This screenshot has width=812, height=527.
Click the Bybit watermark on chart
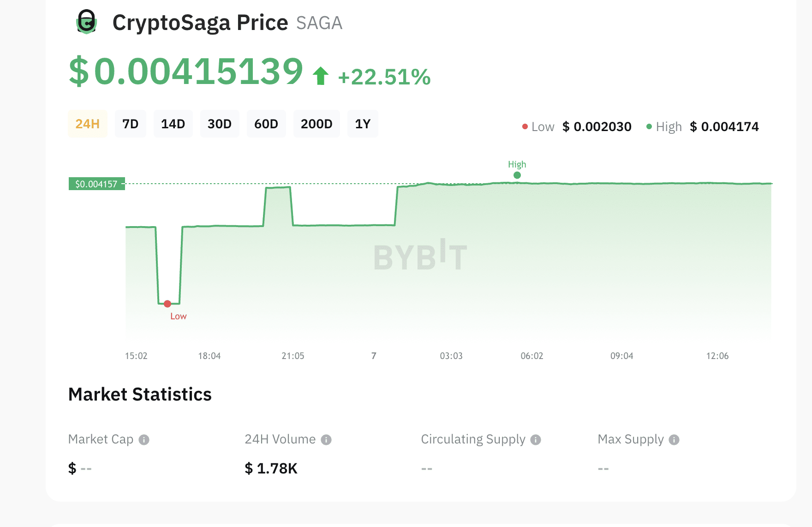[420, 255]
